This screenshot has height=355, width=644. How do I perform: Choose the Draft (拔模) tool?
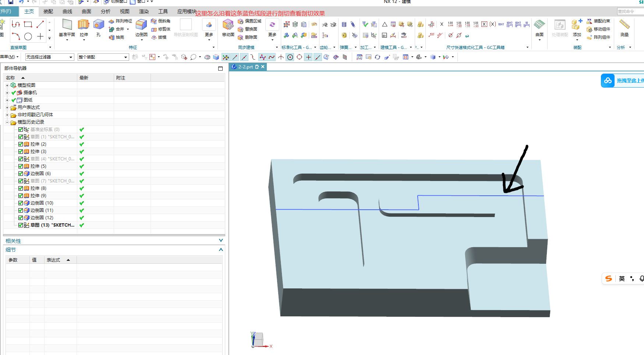(159, 37)
